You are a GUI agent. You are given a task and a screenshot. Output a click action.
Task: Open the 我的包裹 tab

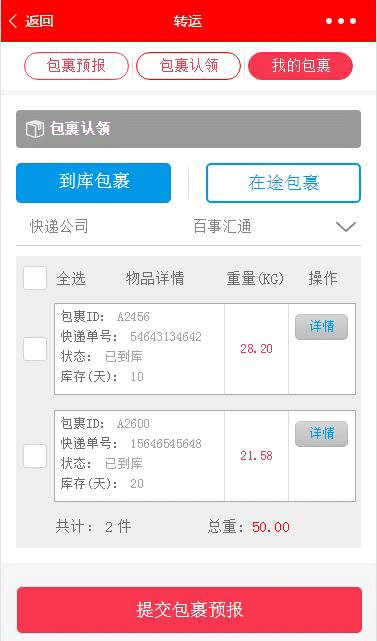301,66
